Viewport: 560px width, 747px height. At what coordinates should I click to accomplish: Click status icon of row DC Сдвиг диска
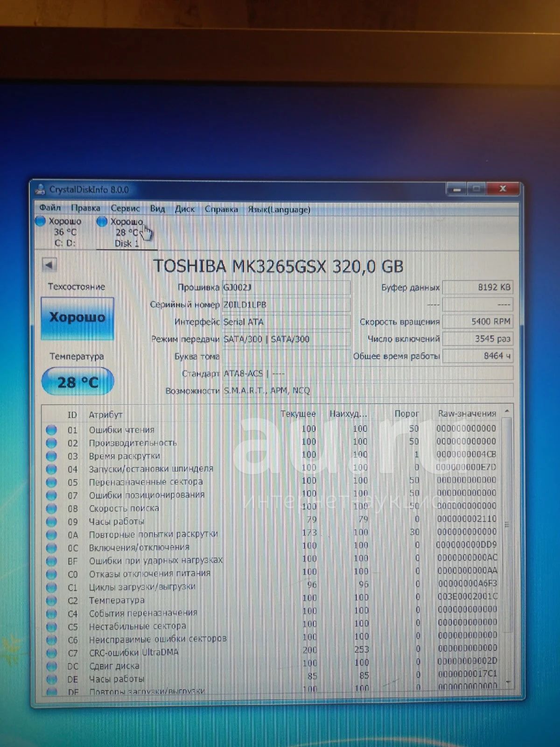click(x=51, y=666)
